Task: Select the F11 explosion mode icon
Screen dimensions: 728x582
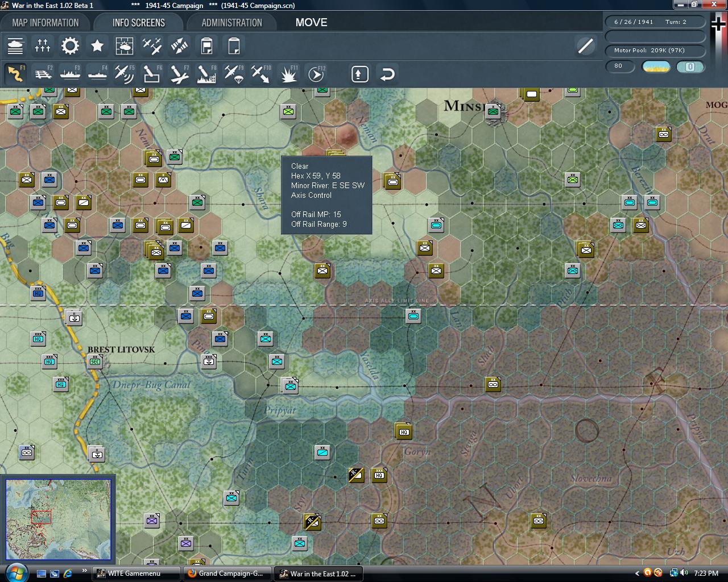Action: pos(288,74)
